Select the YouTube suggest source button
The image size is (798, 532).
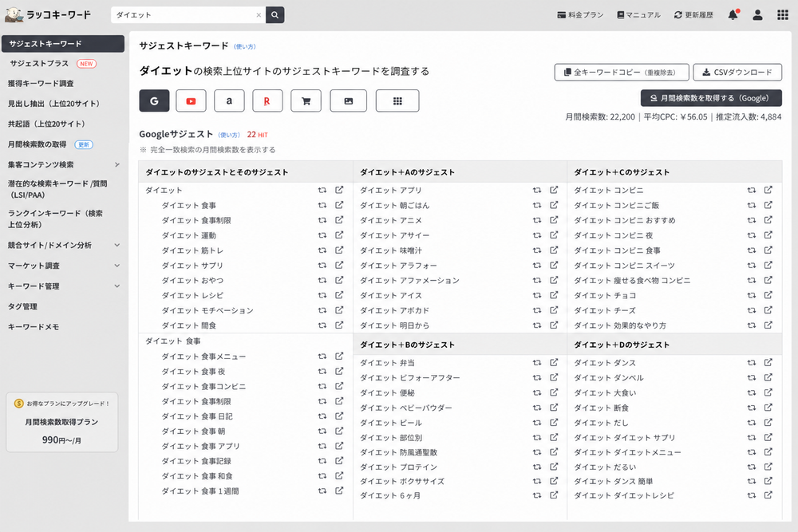point(191,100)
